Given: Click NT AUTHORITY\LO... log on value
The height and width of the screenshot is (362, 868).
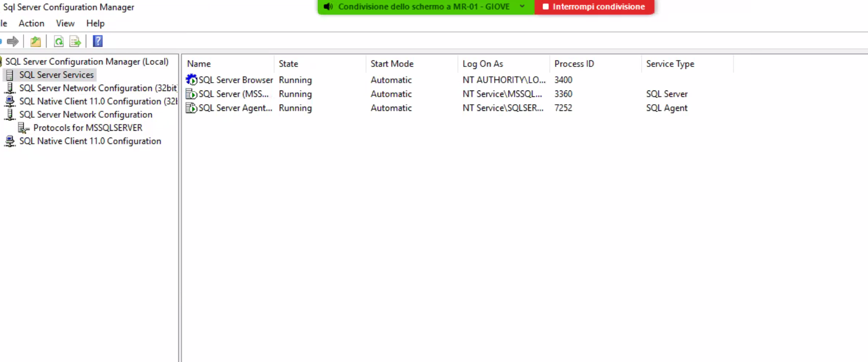Looking at the screenshot, I should [x=504, y=80].
